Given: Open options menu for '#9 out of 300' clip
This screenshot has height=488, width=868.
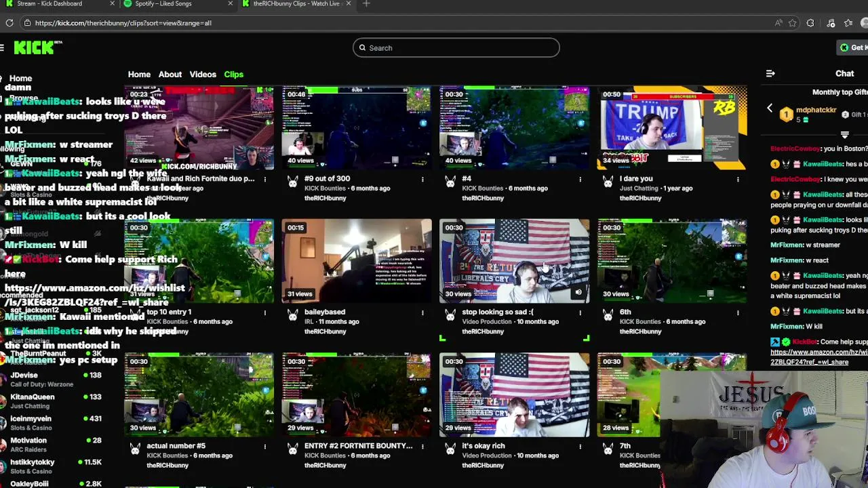Looking at the screenshot, I should coord(422,180).
